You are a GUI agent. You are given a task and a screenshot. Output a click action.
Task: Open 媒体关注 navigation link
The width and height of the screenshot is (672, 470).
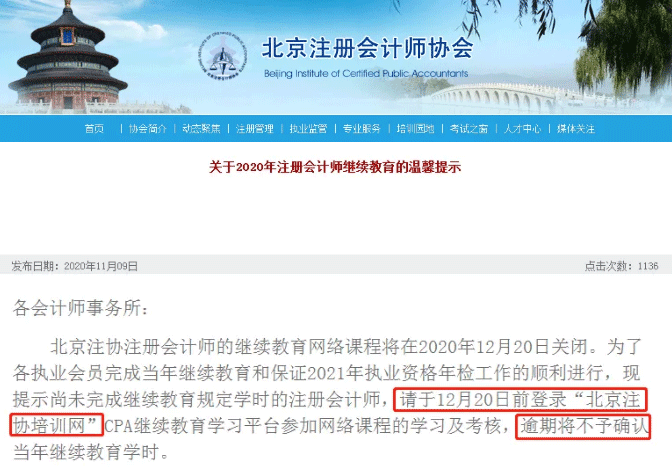click(576, 129)
